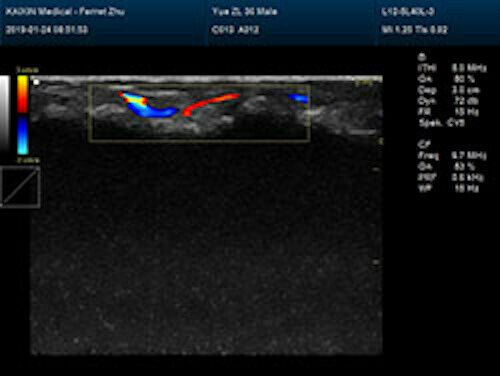Click the color flow gain percent value
The width and height of the screenshot is (500, 376).
tap(464, 166)
